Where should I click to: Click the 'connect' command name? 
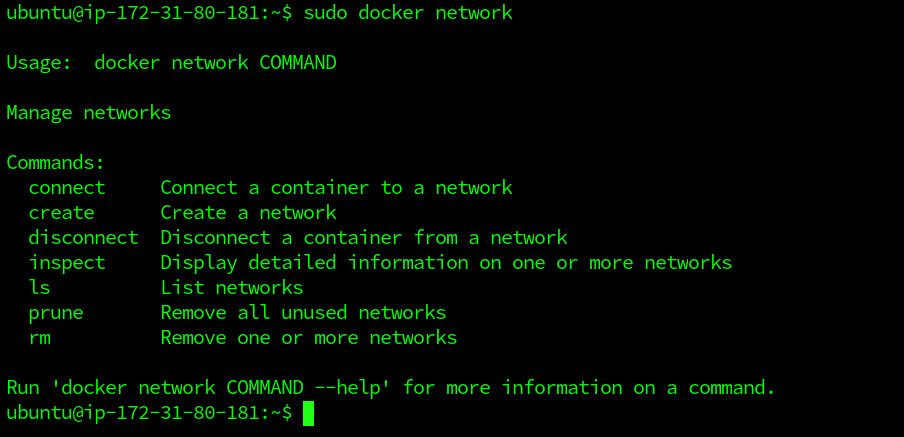tap(67, 188)
